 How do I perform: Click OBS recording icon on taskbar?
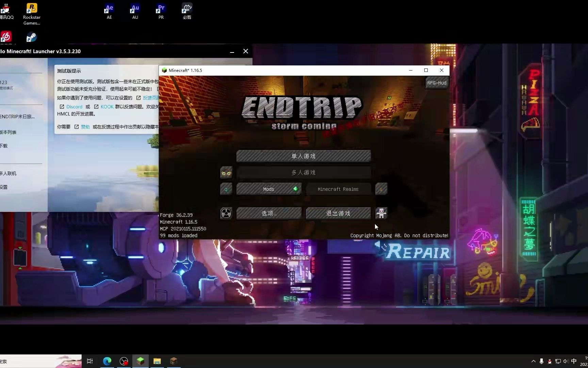(x=124, y=361)
